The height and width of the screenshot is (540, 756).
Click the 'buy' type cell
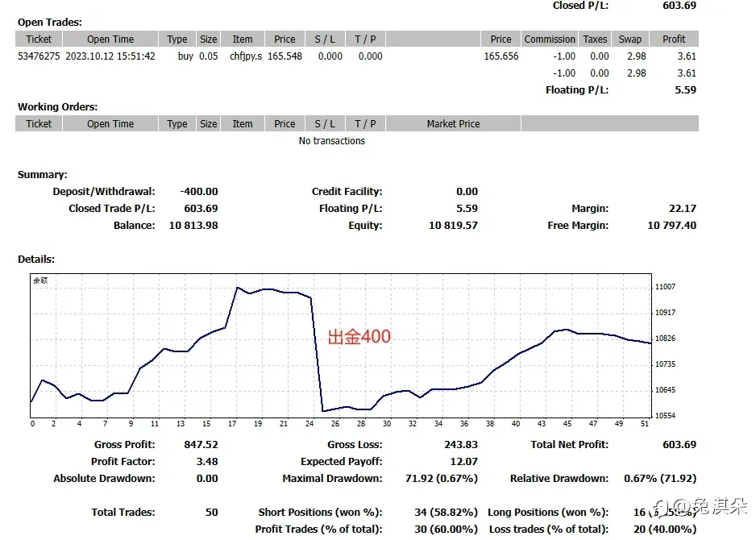[185, 56]
